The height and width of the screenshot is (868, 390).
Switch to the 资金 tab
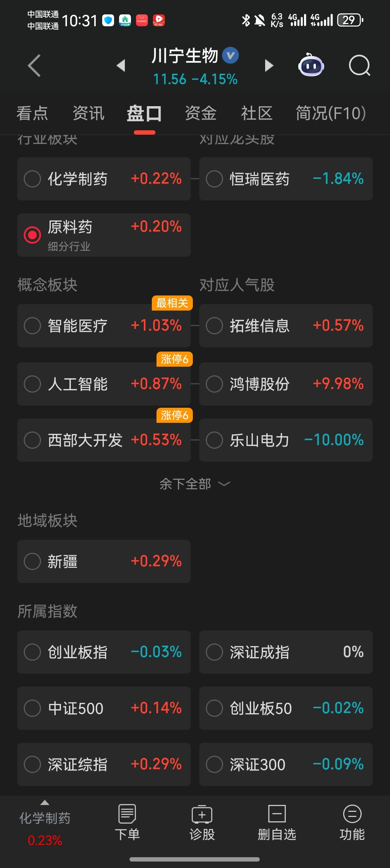click(200, 113)
